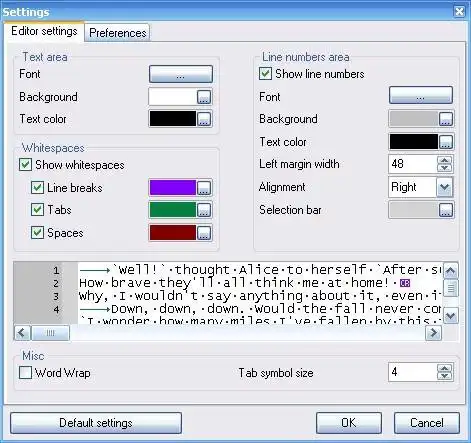
Task: Uncheck the Tabs checkbox
Action: (37, 210)
